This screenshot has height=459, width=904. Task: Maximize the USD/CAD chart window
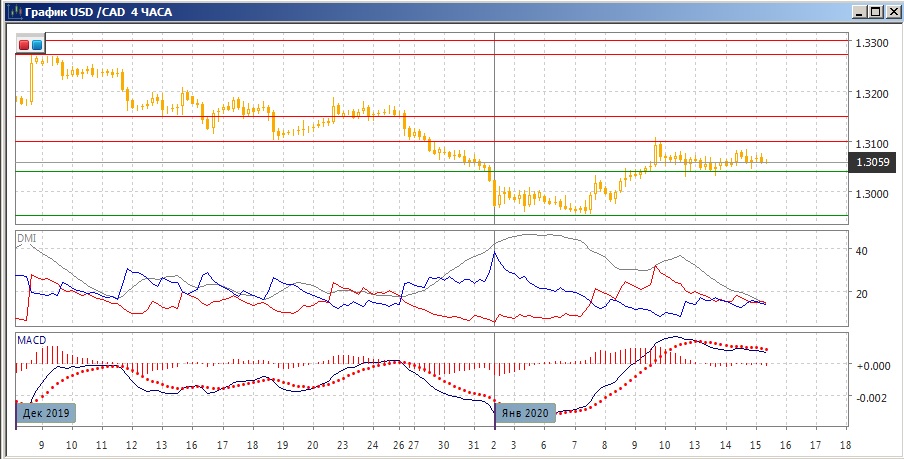tap(874, 12)
